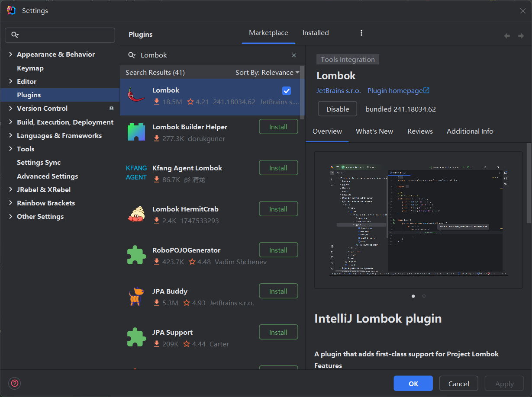
Task: Expand Version Control settings
Action: pos(11,109)
